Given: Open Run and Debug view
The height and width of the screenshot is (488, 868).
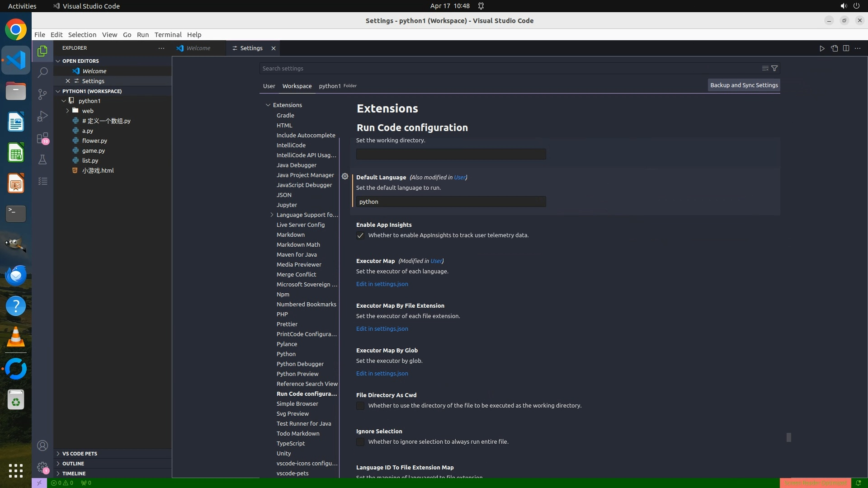Looking at the screenshot, I should [42, 116].
